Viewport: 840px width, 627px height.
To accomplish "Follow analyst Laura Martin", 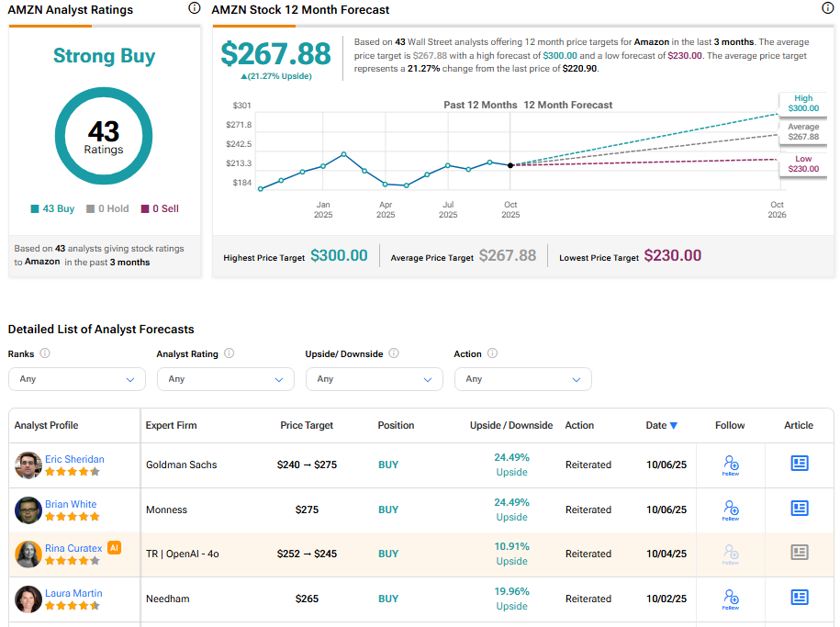I will click(x=730, y=599).
